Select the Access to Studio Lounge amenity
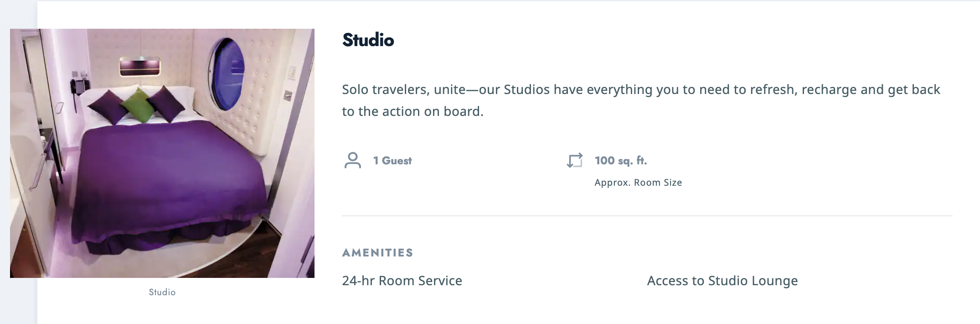Viewport: 980px width, 324px height. click(722, 281)
